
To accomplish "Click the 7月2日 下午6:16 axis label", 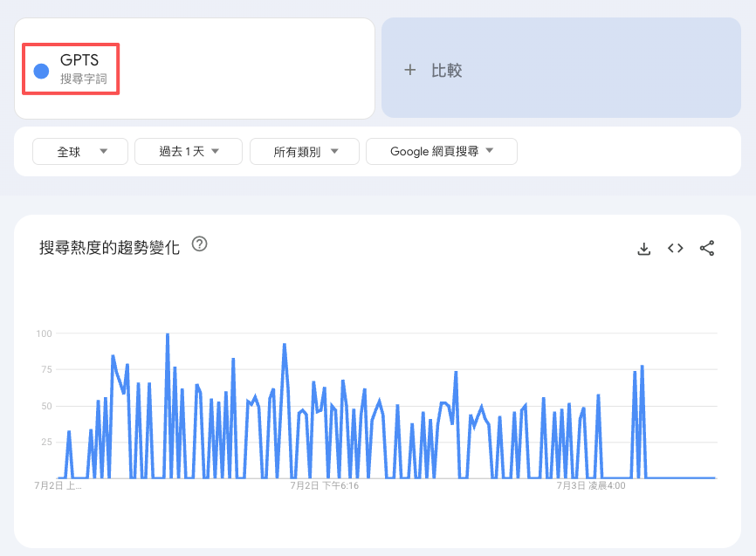I will coord(324,485).
